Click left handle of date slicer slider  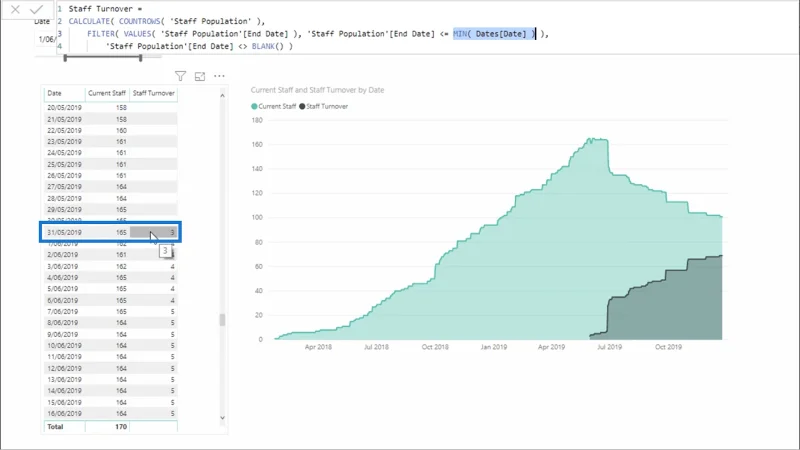tap(65, 58)
